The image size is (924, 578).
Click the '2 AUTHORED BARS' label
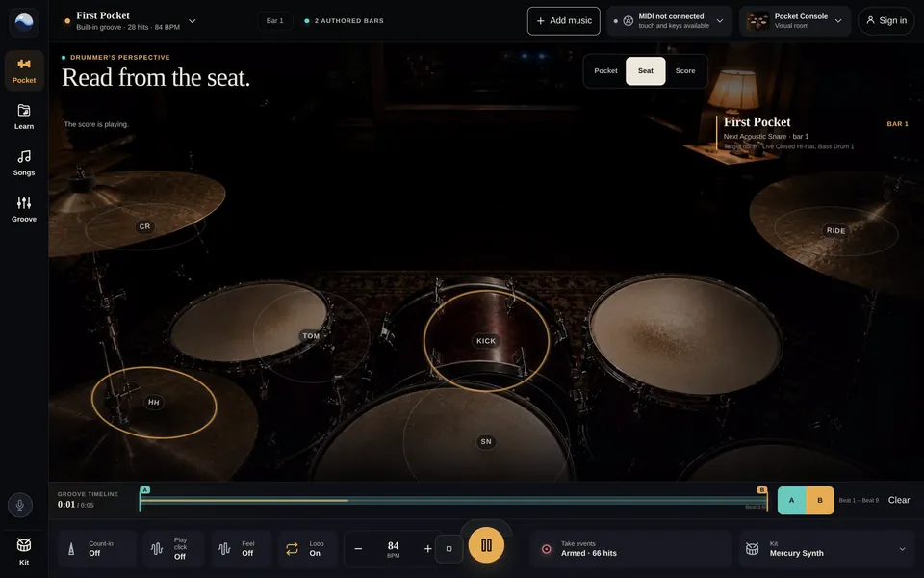348,21
